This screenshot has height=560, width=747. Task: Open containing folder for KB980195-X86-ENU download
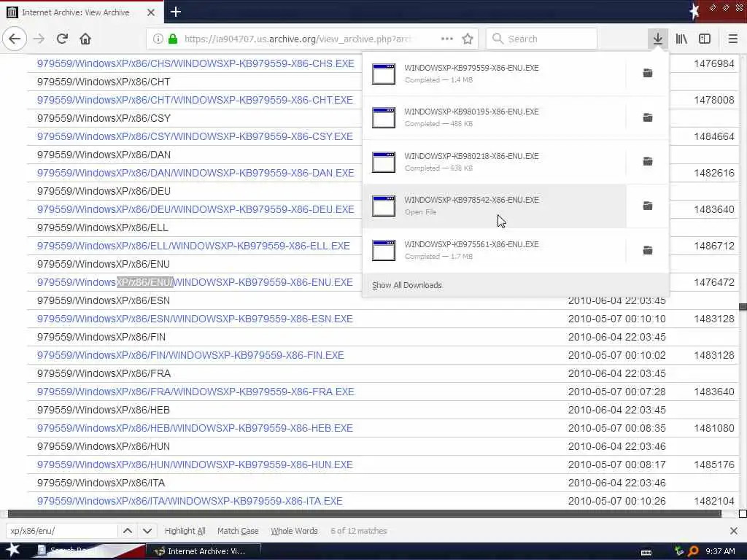coord(648,117)
